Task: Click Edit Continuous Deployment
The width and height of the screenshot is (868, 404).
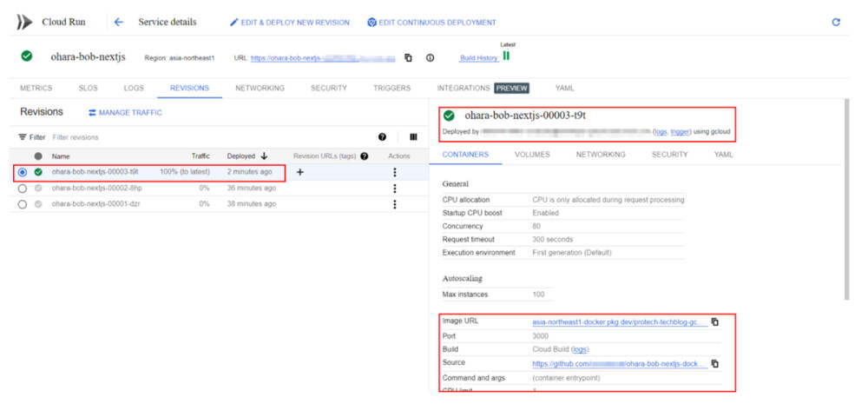Action: [431, 23]
